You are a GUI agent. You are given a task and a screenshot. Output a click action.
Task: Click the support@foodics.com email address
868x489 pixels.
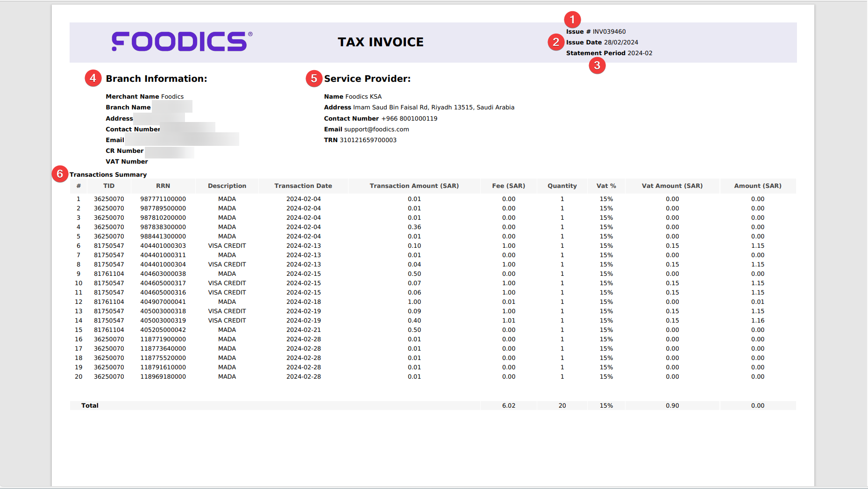tap(376, 129)
